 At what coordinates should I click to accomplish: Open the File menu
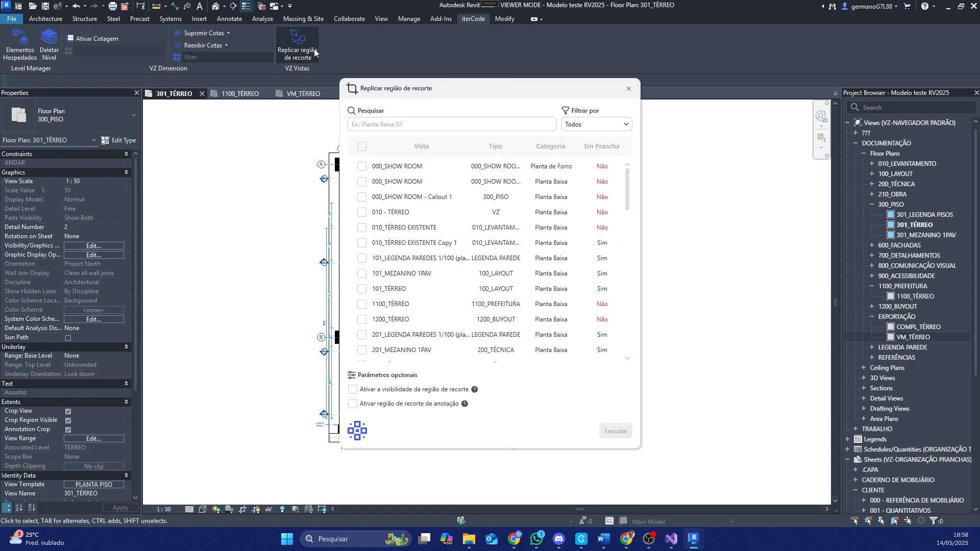(12, 19)
